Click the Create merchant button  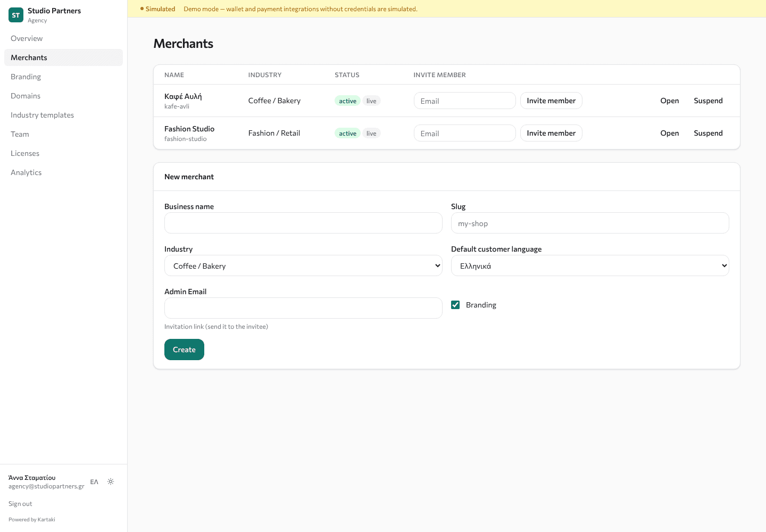click(x=184, y=350)
